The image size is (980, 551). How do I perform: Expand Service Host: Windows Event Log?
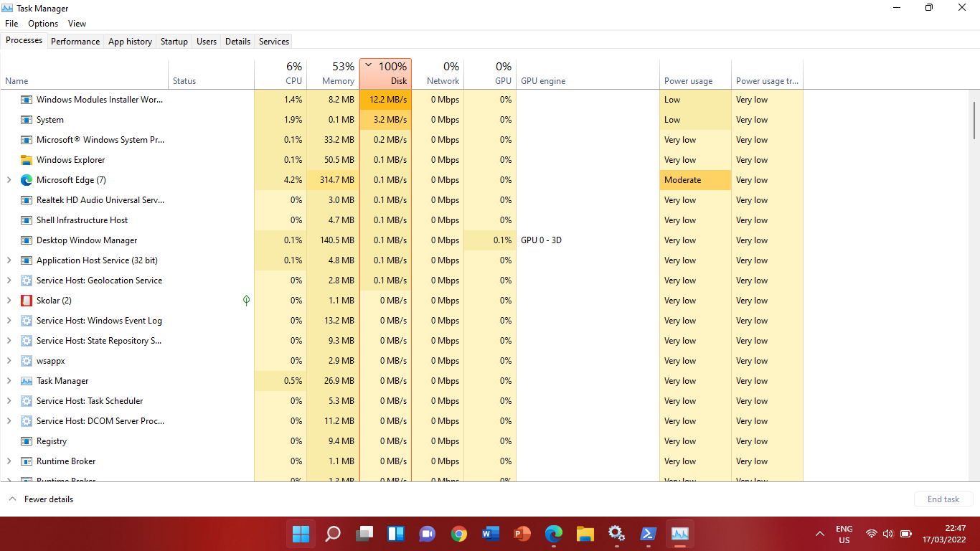(9, 321)
